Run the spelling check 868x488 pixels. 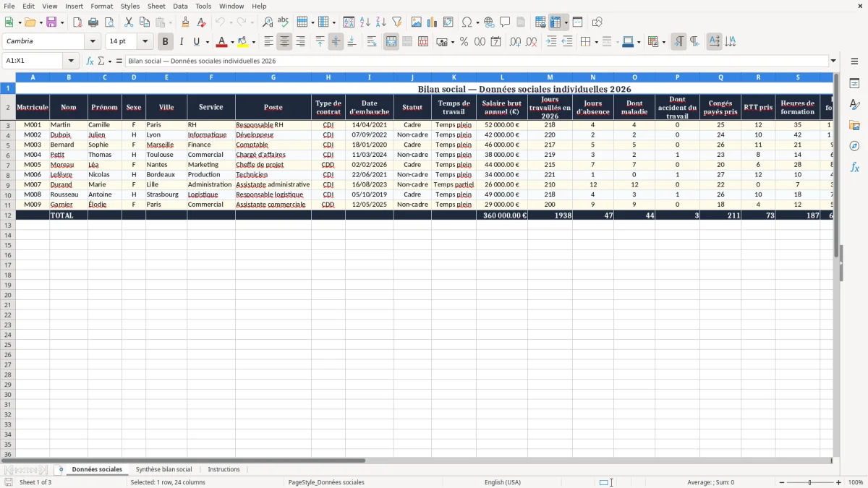point(284,22)
